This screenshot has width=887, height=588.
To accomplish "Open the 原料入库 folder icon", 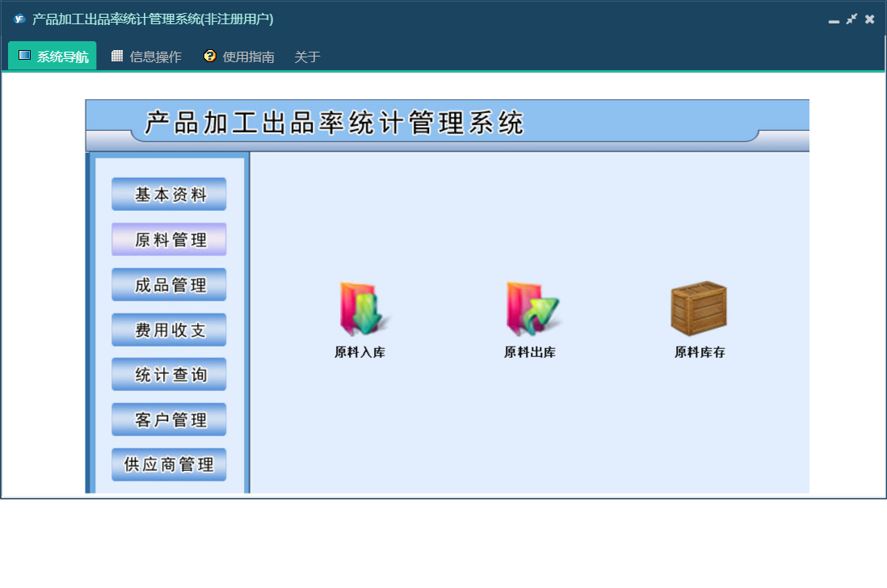I will [x=364, y=309].
